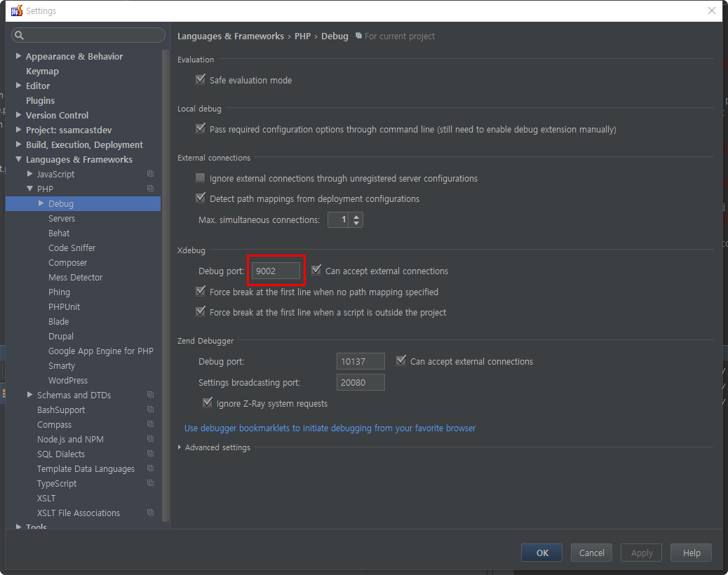Increase max simultaneous connections stepper
This screenshot has width=728, height=575.
[x=356, y=216]
